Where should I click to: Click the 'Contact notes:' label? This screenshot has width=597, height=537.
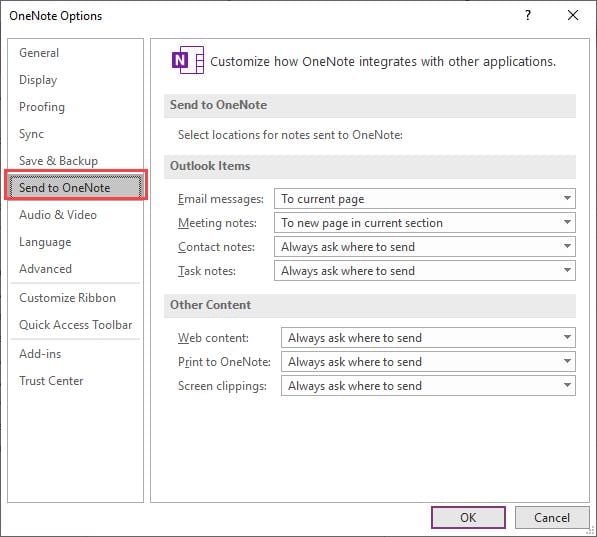click(216, 247)
